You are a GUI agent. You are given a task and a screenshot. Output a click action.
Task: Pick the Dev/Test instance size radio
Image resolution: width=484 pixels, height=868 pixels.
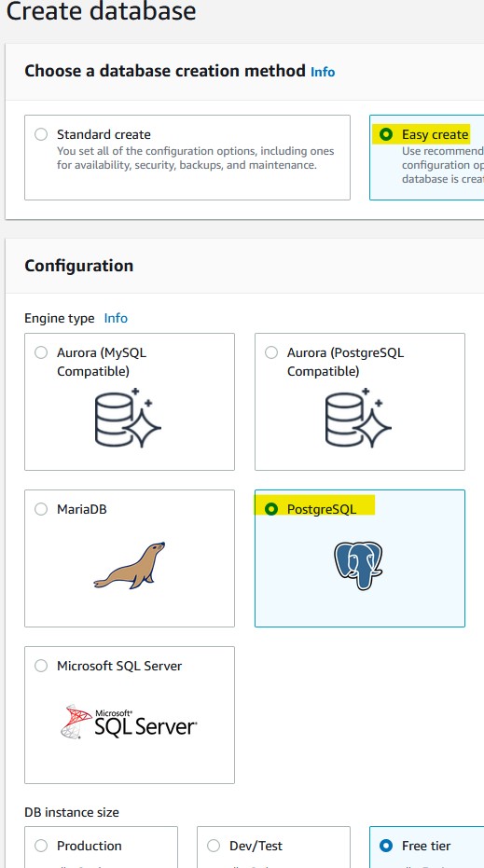[x=214, y=846]
